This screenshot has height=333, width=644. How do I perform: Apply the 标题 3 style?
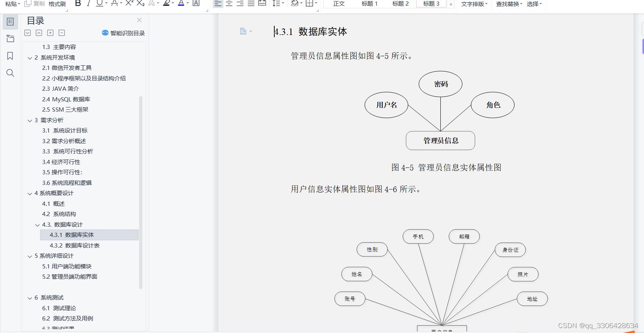[431, 4]
